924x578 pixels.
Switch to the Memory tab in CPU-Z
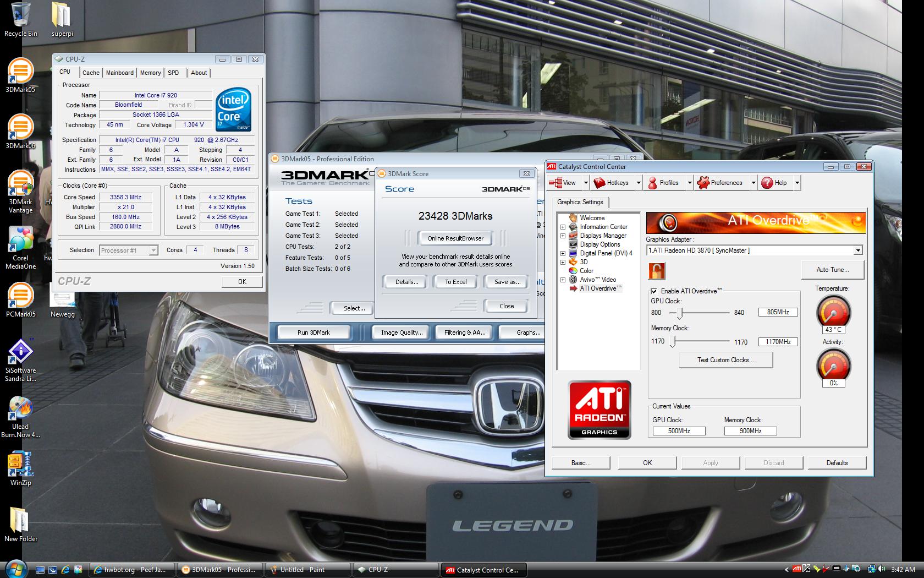click(x=150, y=73)
